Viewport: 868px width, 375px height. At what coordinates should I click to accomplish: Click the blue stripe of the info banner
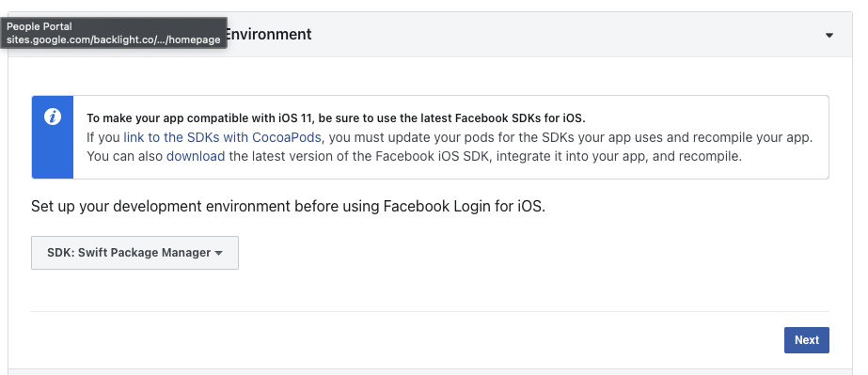(x=53, y=137)
